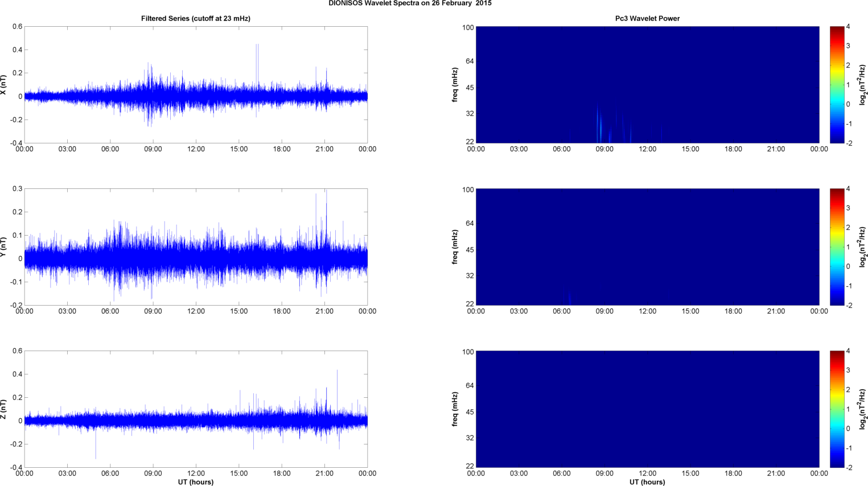Click the X (nT) axis label

click(x=4, y=85)
